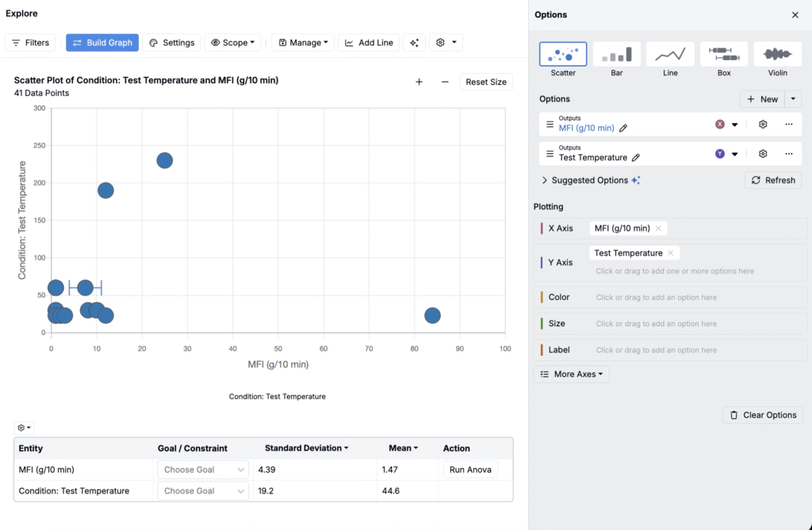Click the plus zoom-in icon above chart
812x530 pixels.
(419, 82)
